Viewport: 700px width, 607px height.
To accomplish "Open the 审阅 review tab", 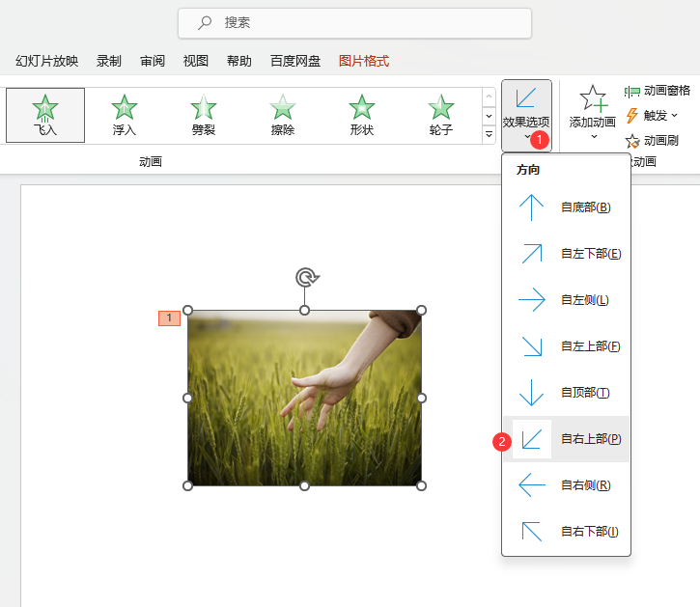I will (x=153, y=61).
